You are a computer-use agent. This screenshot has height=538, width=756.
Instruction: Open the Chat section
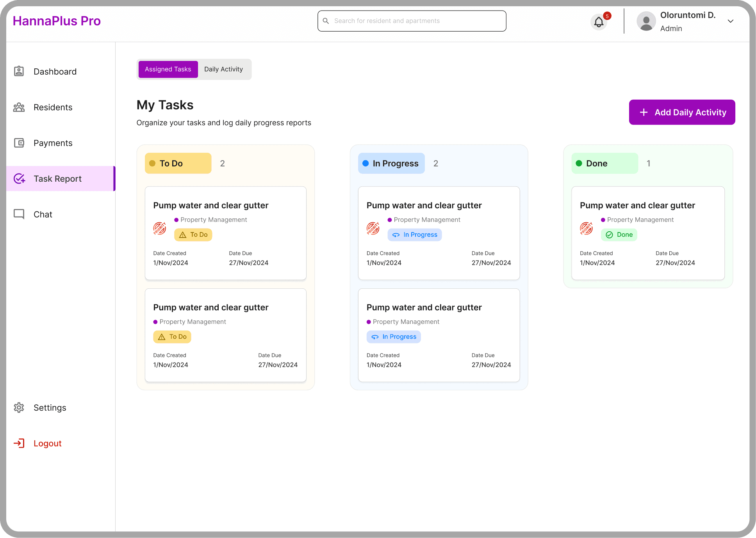43,214
